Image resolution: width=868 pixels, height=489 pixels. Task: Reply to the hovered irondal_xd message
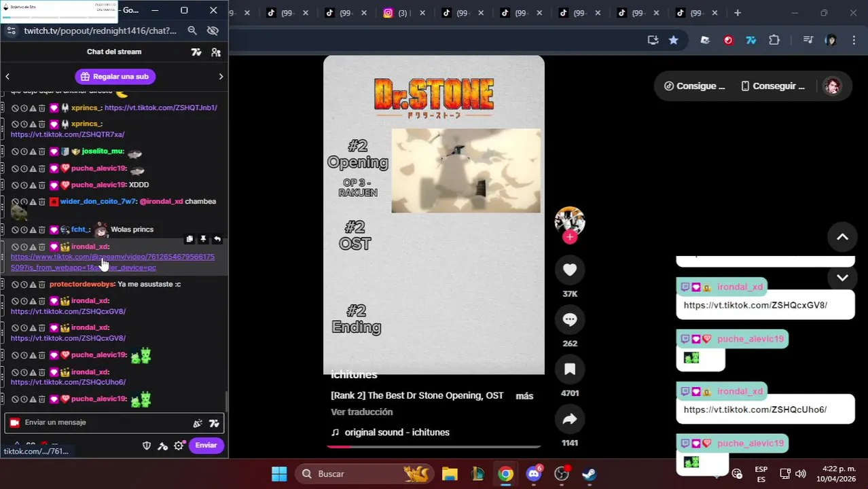(x=217, y=239)
